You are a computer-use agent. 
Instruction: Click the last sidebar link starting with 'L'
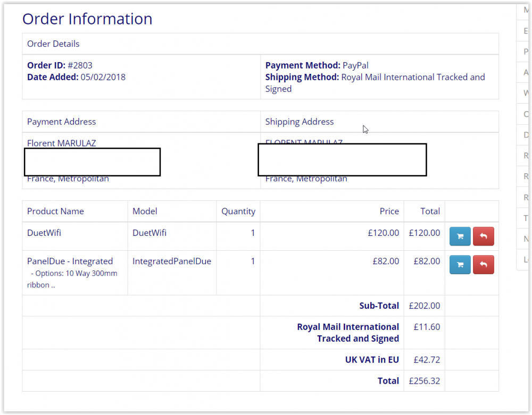[x=526, y=259]
